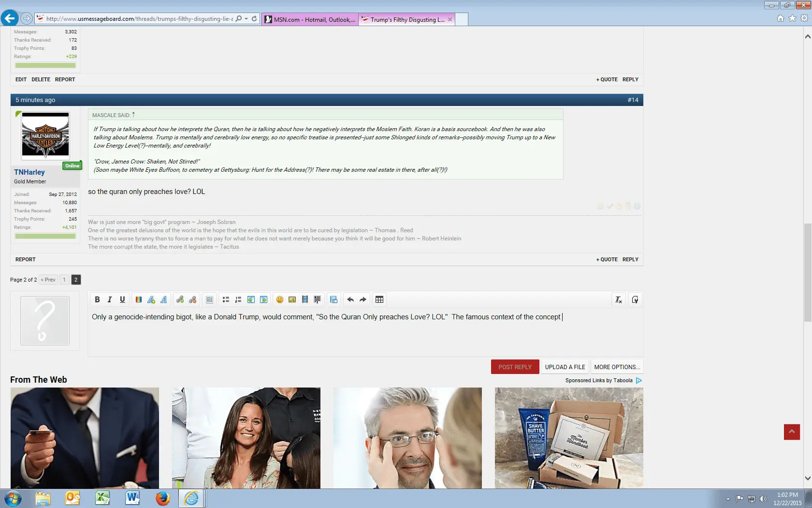Expand the system tray hidden icons

pos(728,499)
